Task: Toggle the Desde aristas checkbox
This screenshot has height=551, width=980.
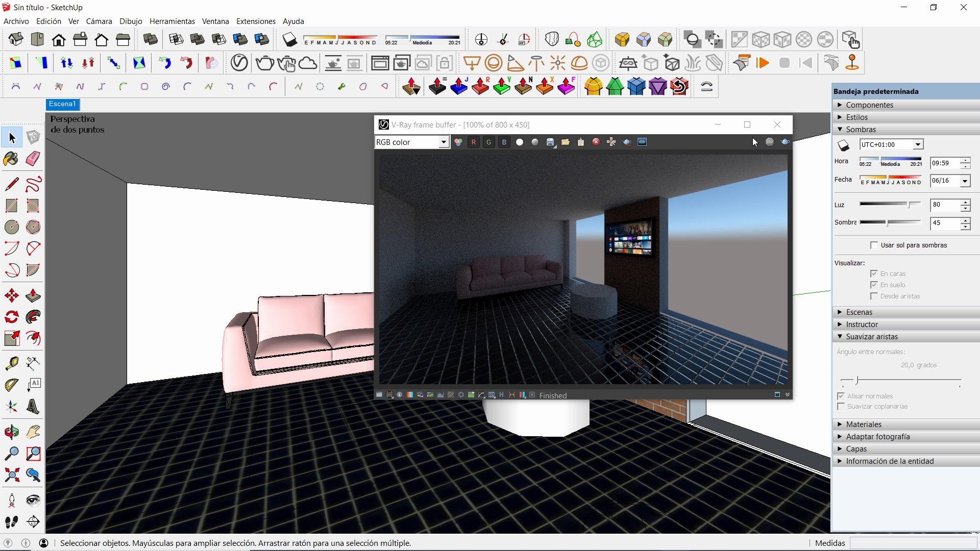Action: click(874, 296)
